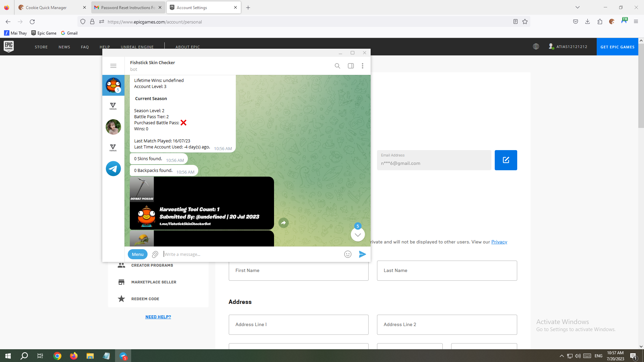Open FAQ in Epic navigation
This screenshot has height=362, width=644.
tap(85, 47)
